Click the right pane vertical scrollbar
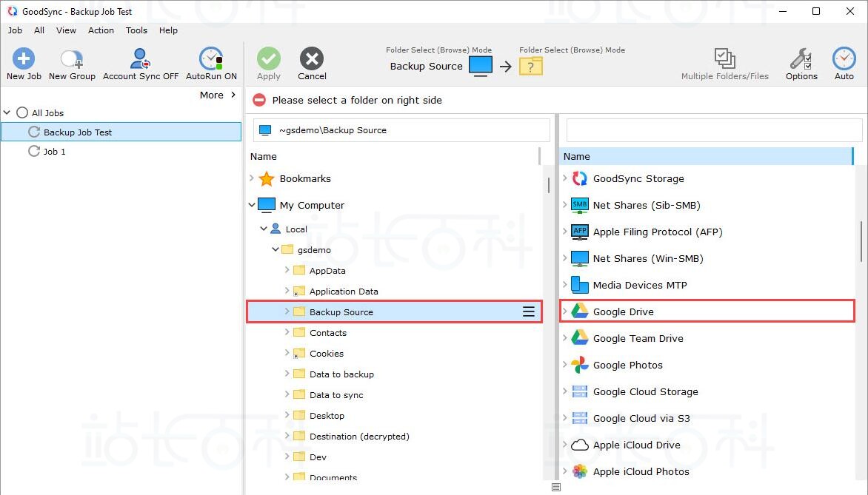The width and height of the screenshot is (868, 495). coord(861,242)
